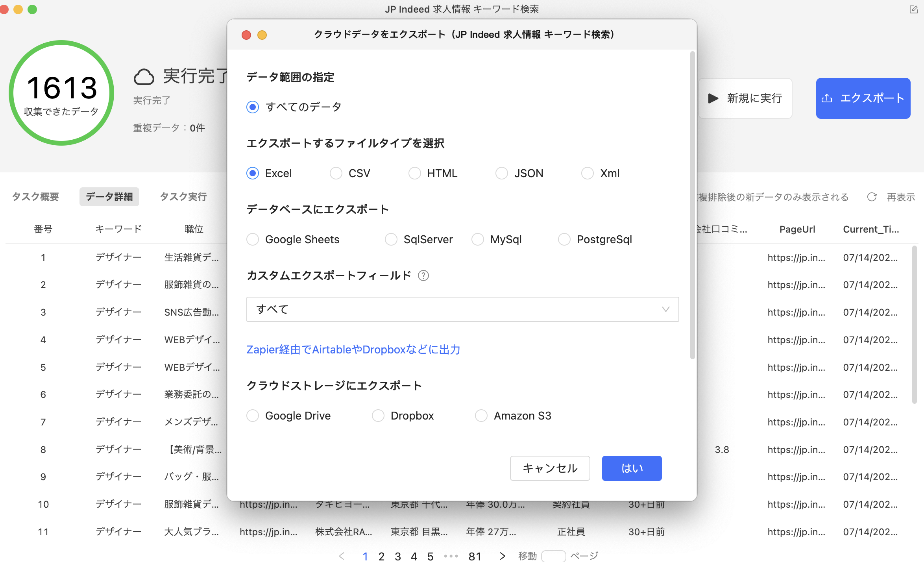Choose Google Drive cloud storage export
This screenshot has width=924, height=562.
(253, 416)
